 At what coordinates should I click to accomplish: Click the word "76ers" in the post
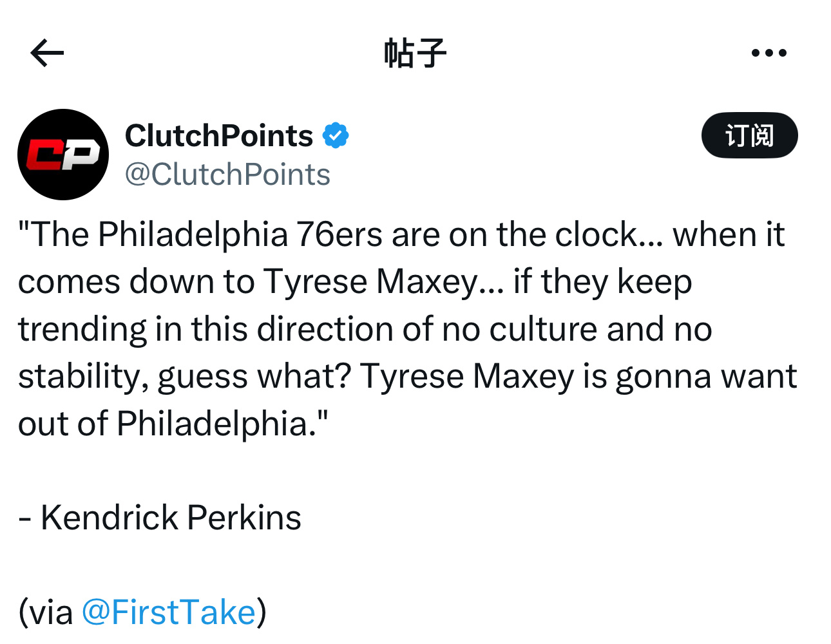(339, 234)
